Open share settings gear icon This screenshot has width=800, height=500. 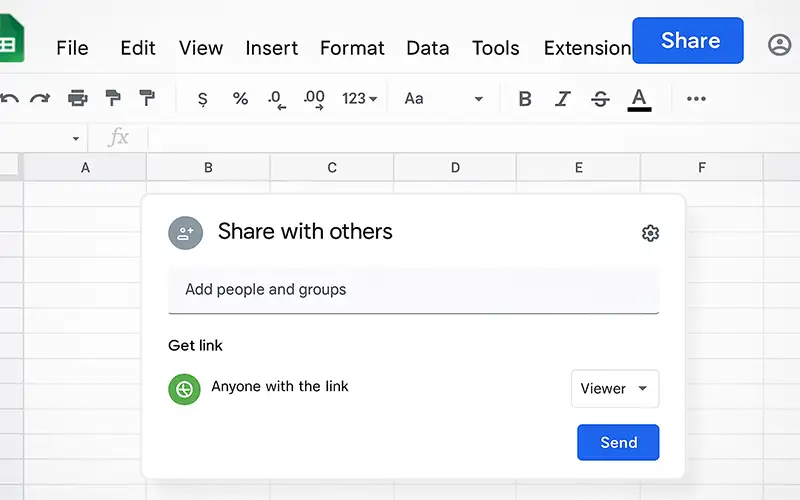click(x=650, y=233)
